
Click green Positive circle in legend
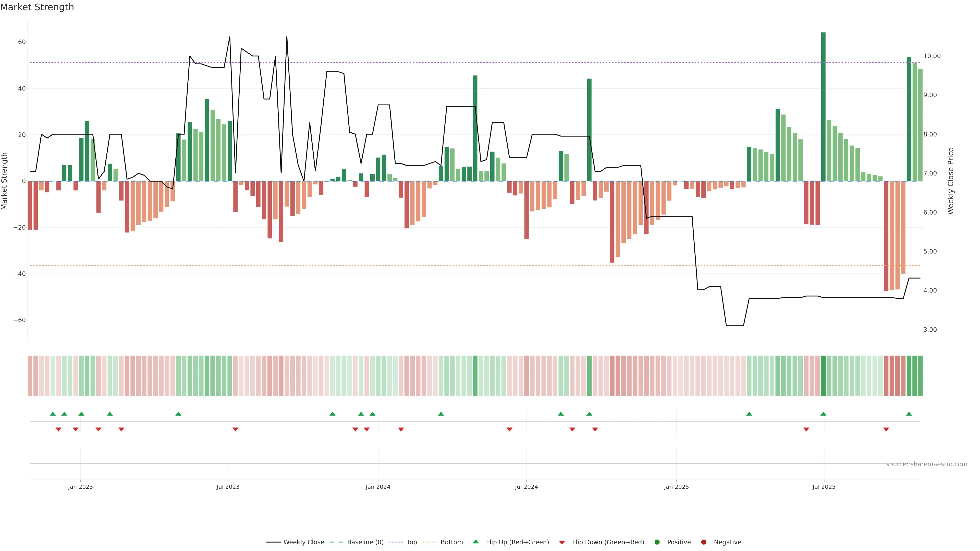[657, 542]
